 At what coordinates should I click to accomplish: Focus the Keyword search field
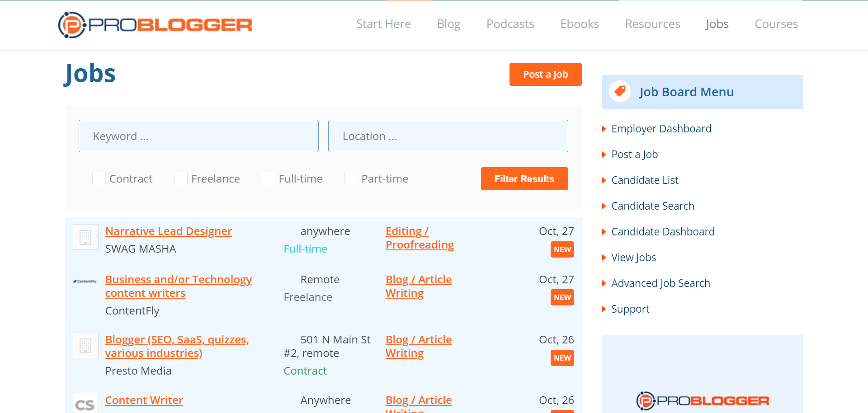198,136
